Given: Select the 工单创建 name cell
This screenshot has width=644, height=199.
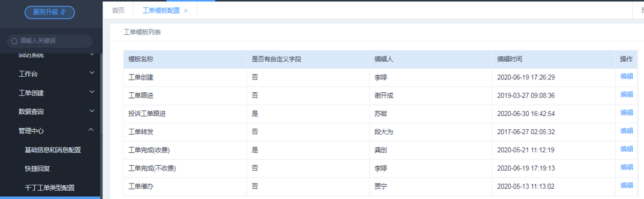Looking at the screenshot, I should [185, 77].
